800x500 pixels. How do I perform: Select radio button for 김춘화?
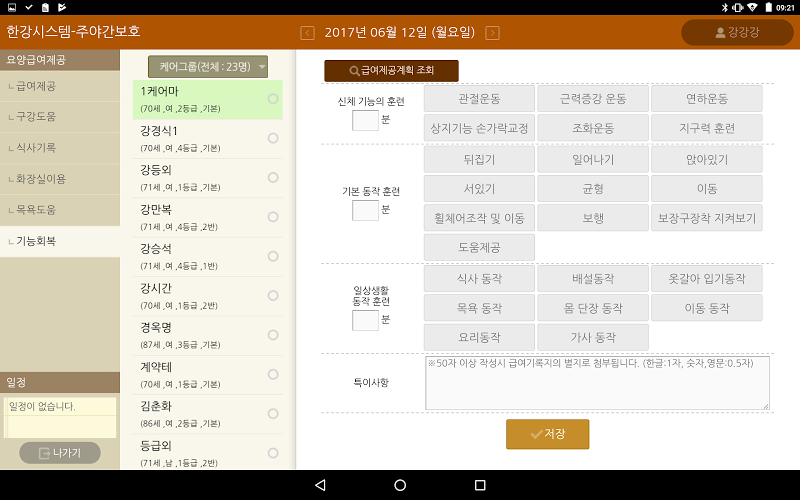[273, 414]
